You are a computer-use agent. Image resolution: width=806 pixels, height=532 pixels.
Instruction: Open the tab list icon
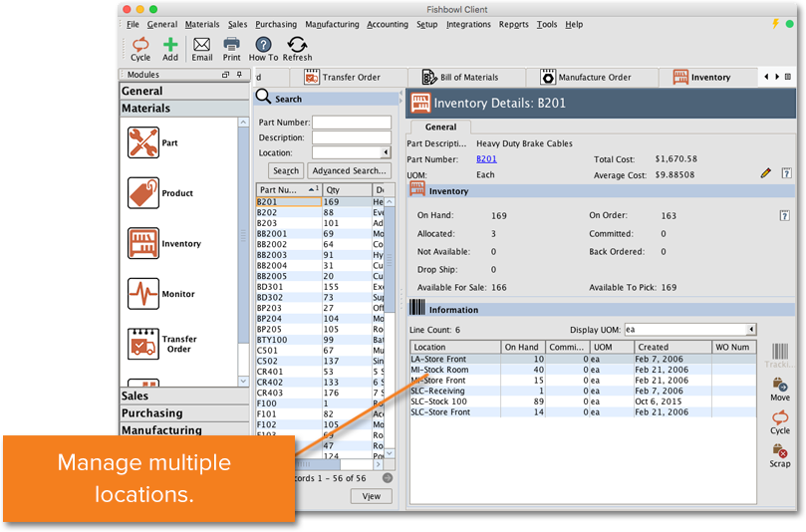pos(787,77)
